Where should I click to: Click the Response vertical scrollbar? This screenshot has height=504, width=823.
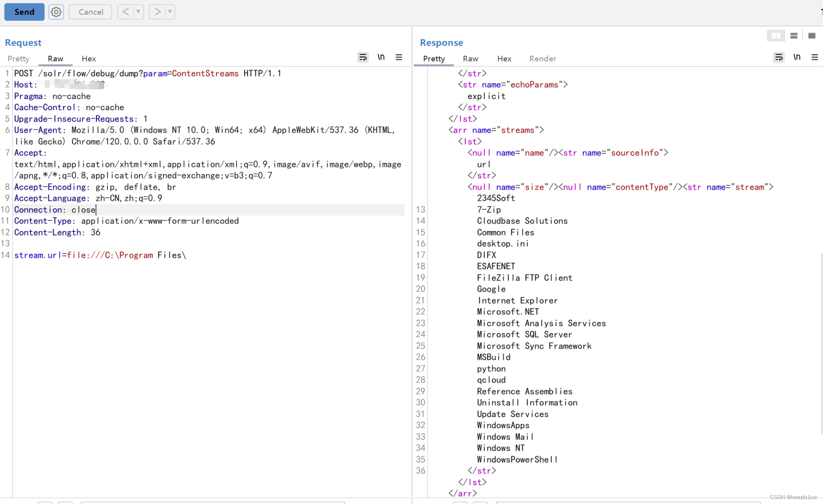tap(821, 343)
